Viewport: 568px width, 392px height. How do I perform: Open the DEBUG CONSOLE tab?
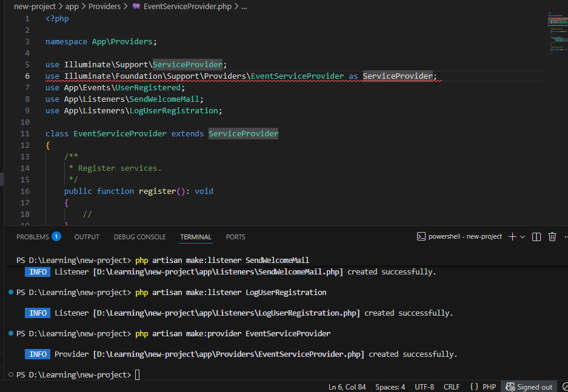pyautogui.click(x=140, y=237)
